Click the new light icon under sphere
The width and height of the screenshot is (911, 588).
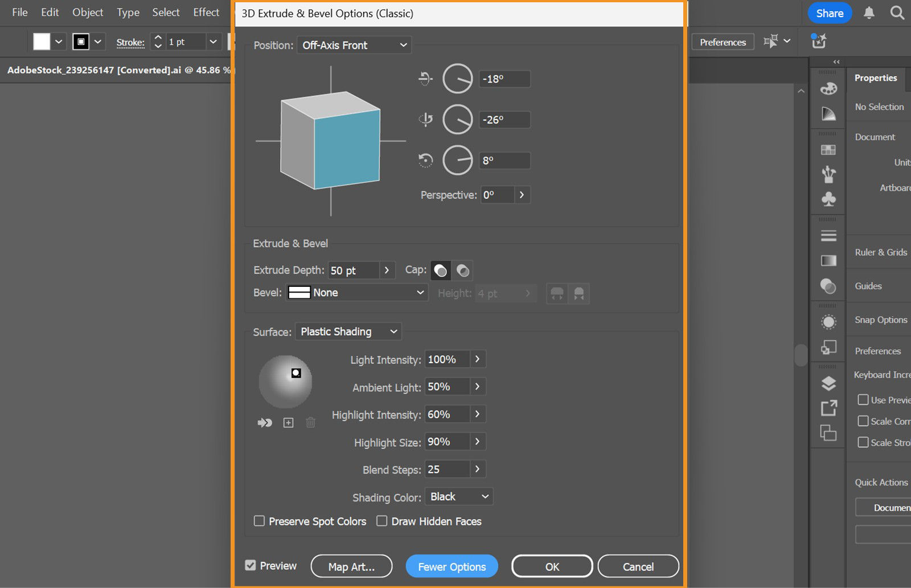(288, 422)
